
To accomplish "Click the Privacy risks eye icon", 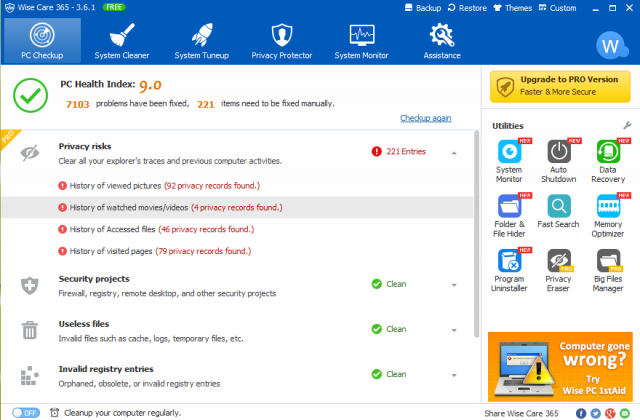I will tap(30, 153).
